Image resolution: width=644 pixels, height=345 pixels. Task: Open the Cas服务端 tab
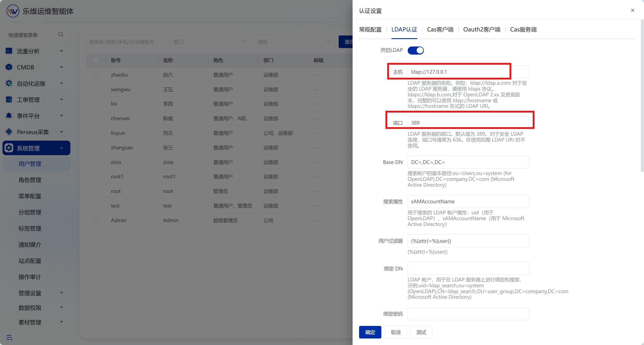523,29
